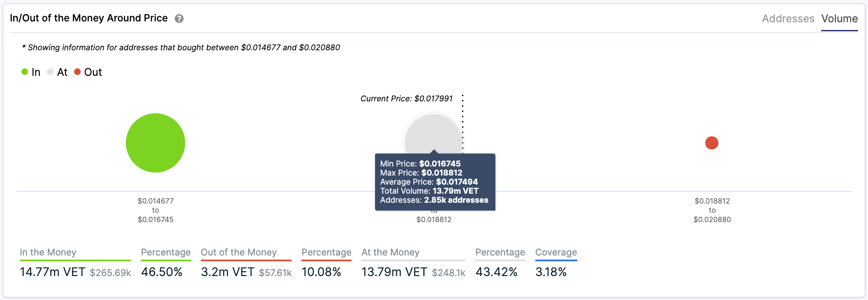Click the $0.018812 to $0.020880 range label
This screenshot has width=868, height=300.
point(712,210)
